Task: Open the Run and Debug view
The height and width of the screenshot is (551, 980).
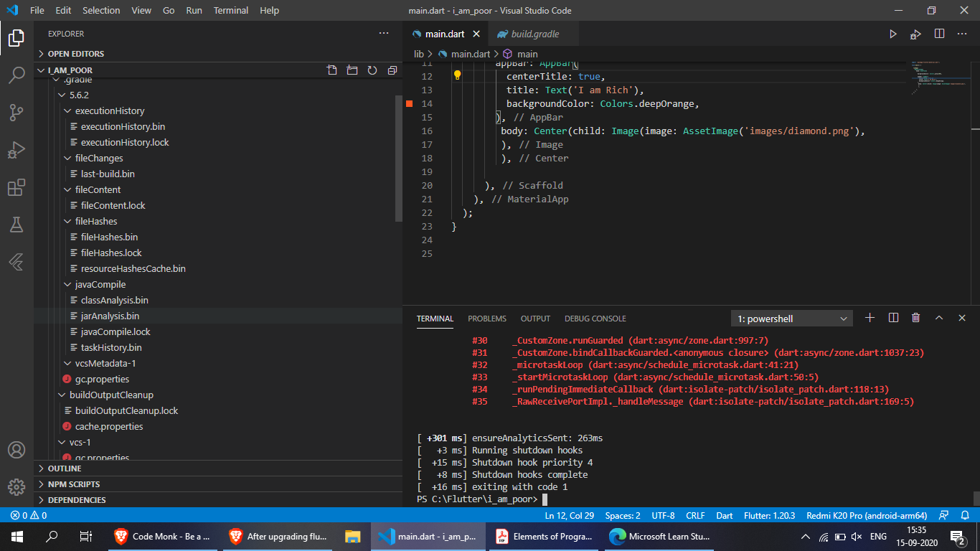Action: tap(17, 150)
